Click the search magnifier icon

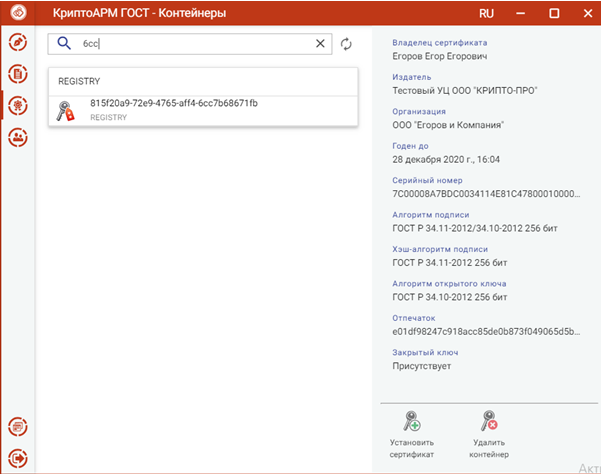64,43
